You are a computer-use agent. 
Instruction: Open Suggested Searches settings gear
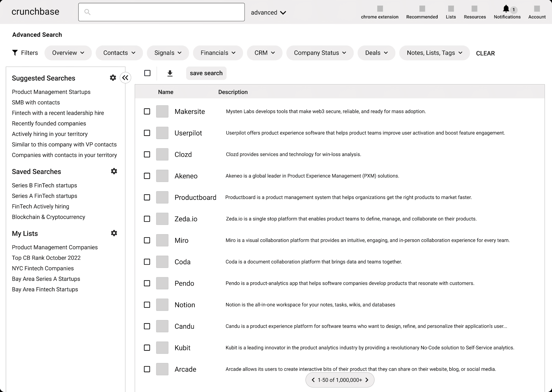click(x=113, y=78)
